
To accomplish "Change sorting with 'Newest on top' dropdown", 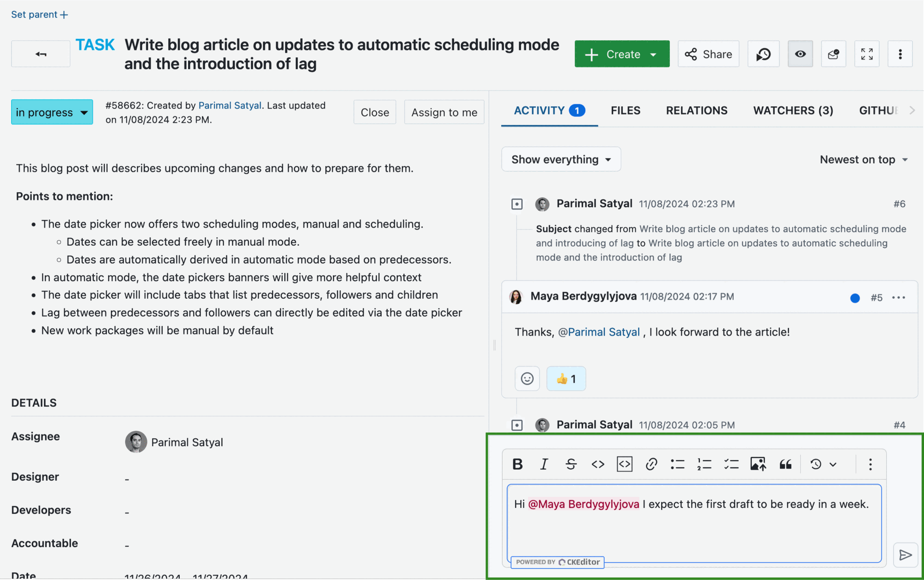I will pyautogui.click(x=863, y=159).
